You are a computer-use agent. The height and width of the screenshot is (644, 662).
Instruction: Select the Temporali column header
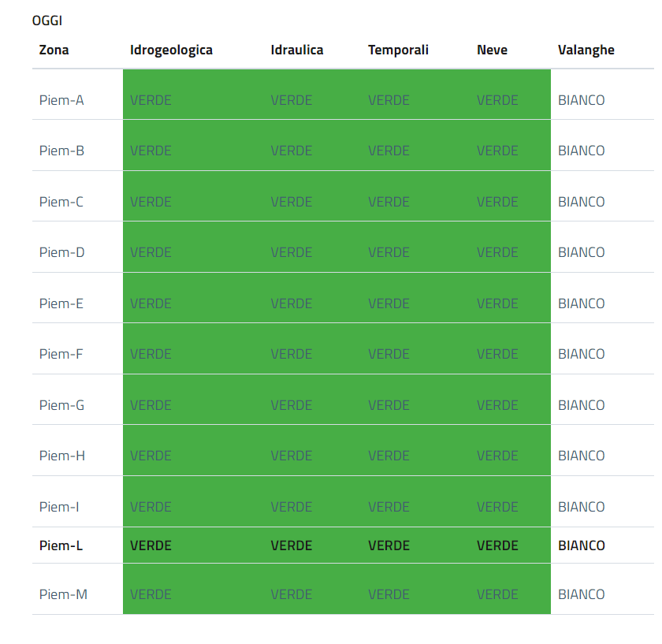pyautogui.click(x=398, y=50)
